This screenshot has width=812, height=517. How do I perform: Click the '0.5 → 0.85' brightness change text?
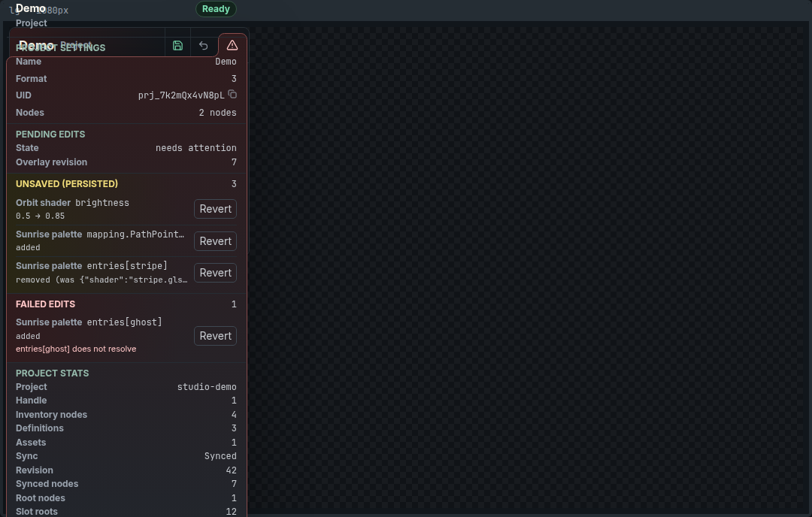point(41,216)
